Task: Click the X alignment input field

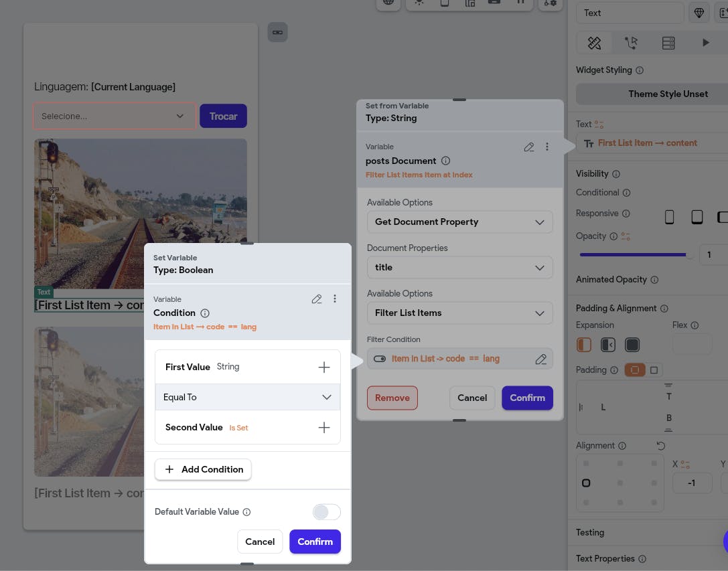Action: (x=692, y=483)
